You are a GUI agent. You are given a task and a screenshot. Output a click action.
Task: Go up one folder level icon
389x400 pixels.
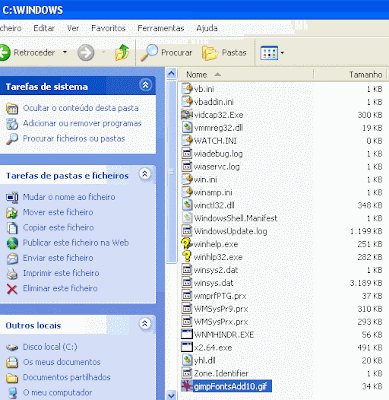pos(122,53)
